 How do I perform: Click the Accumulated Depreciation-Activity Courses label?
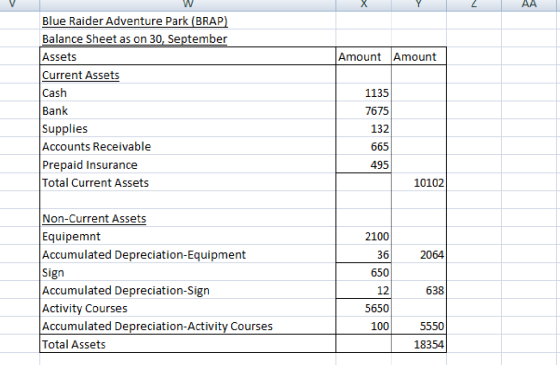(x=188, y=326)
